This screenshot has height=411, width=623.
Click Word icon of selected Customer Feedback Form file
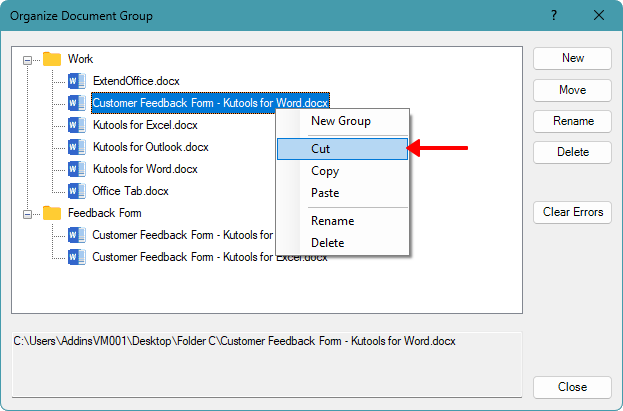(77, 103)
